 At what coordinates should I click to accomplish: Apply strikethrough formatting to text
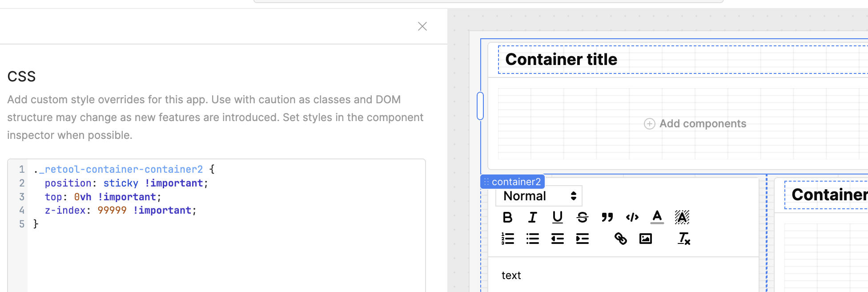click(582, 217)
